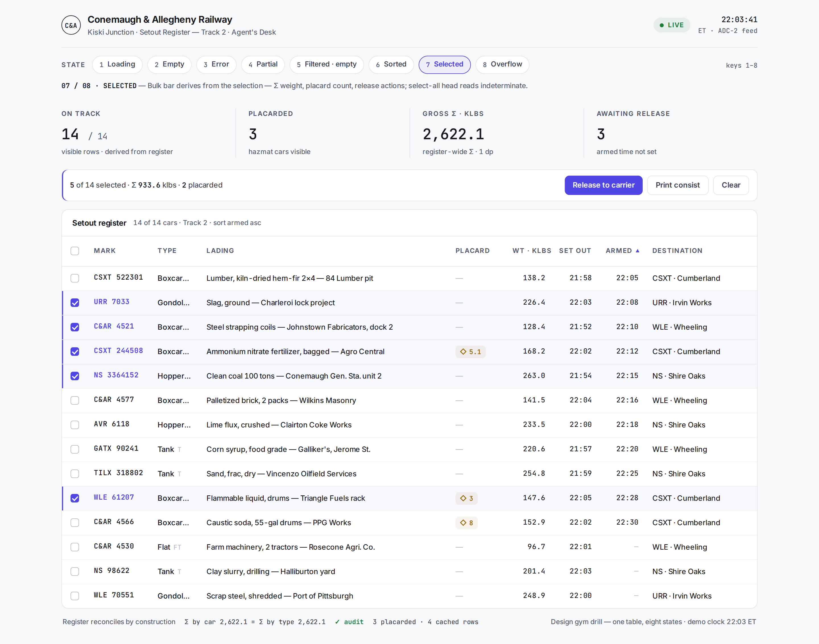Click the 'Caustic soda, 55-gal drums' lading
The width and height of the screenshot is (819, 644).
point(278,523)
